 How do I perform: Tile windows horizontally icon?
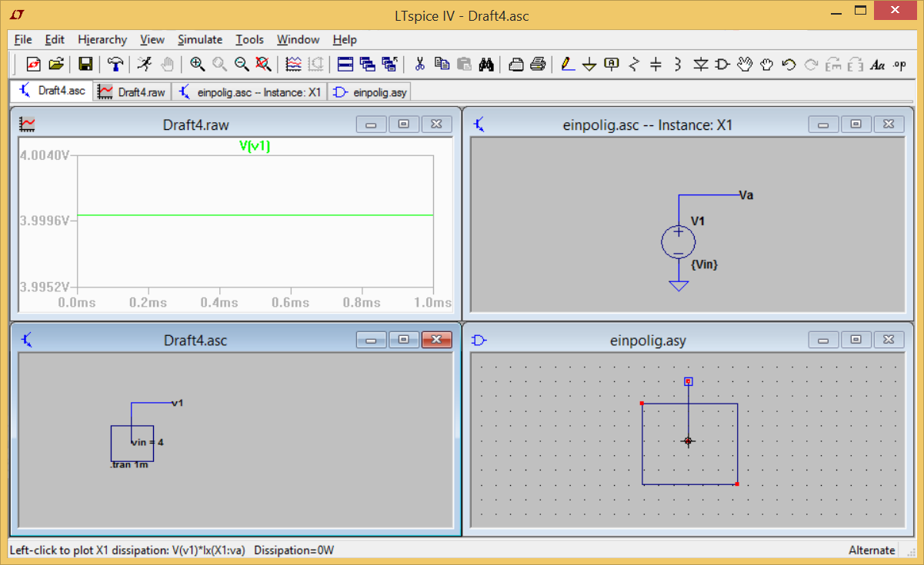(345, 65)
